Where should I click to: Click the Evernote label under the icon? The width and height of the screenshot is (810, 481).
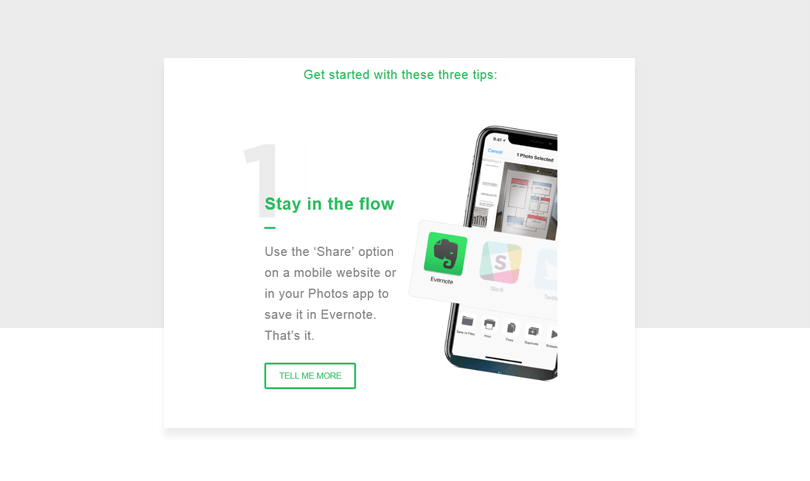[x=442, y=280]
